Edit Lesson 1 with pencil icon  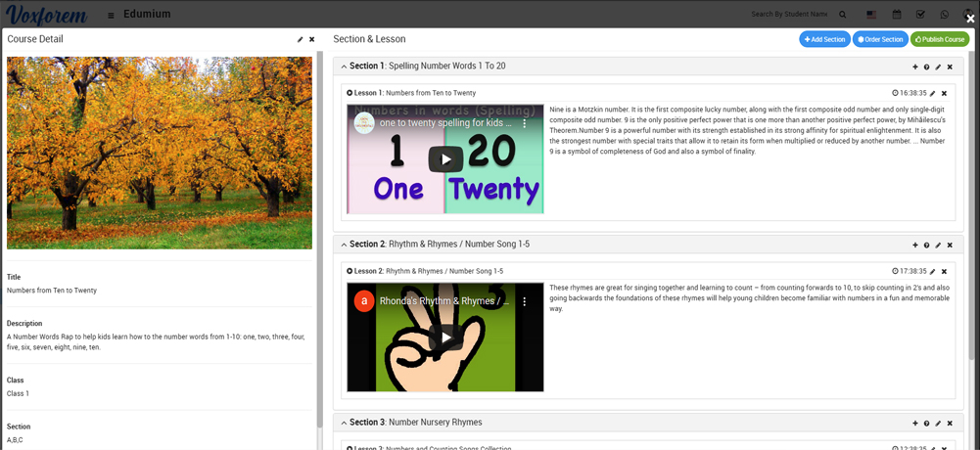pos(932,93)
